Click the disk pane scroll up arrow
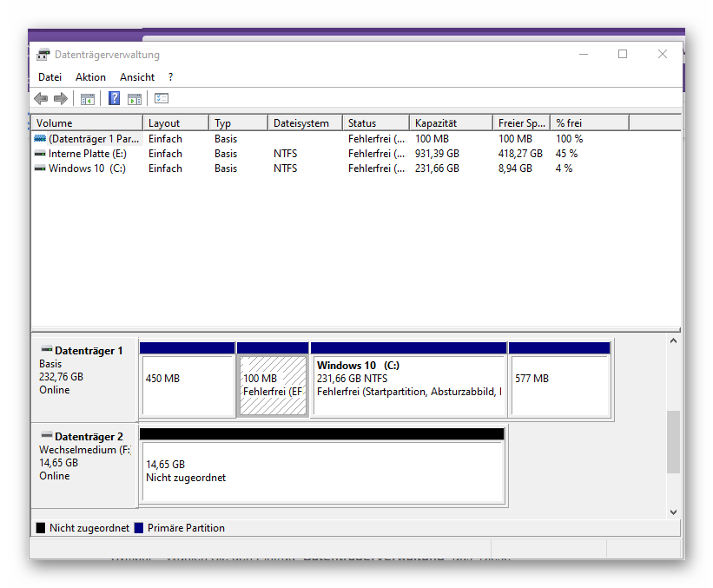Screen dimensions: 713x588 673,340
